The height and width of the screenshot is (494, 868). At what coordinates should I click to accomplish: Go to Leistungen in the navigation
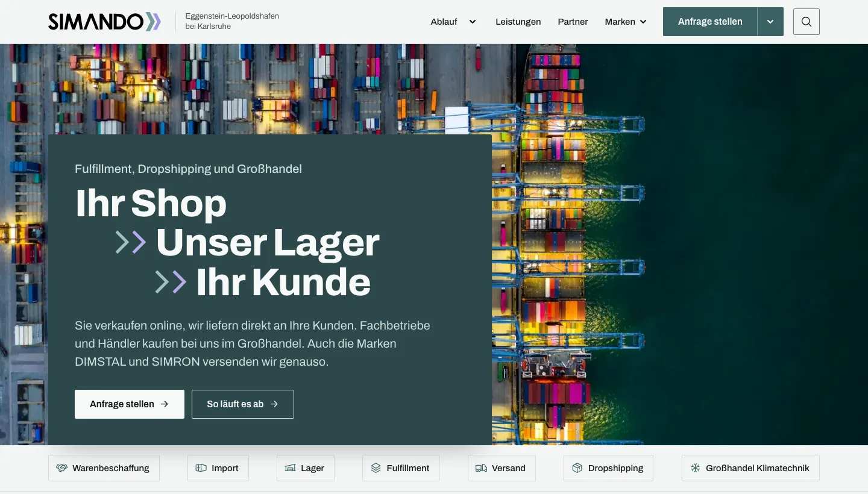click(518, 22)
